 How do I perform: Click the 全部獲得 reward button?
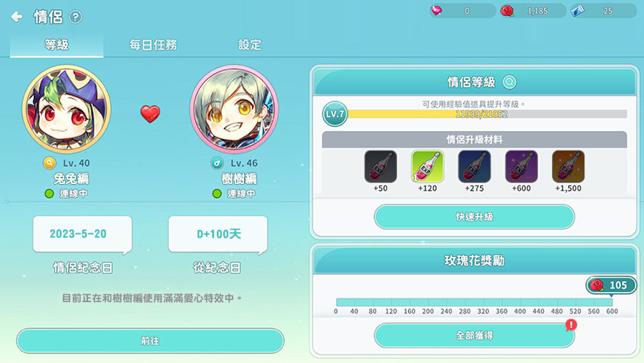click(474, 336)
